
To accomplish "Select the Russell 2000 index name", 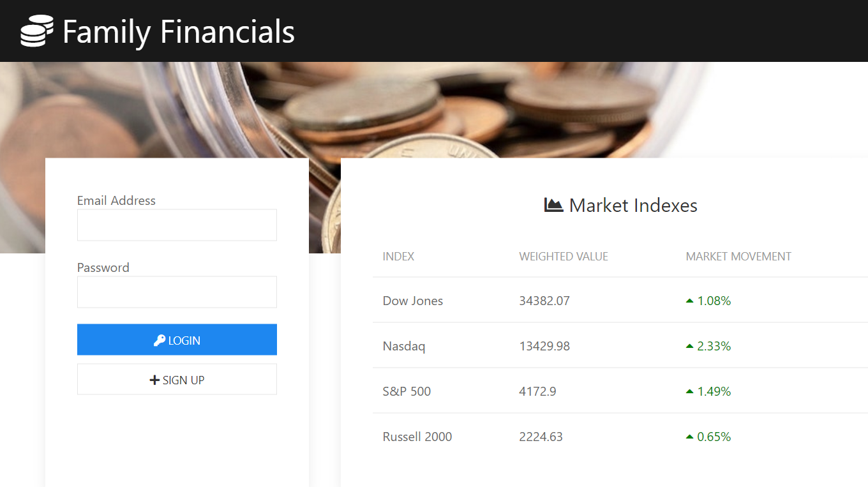I will pyautogui.click(x=417, y=437).
